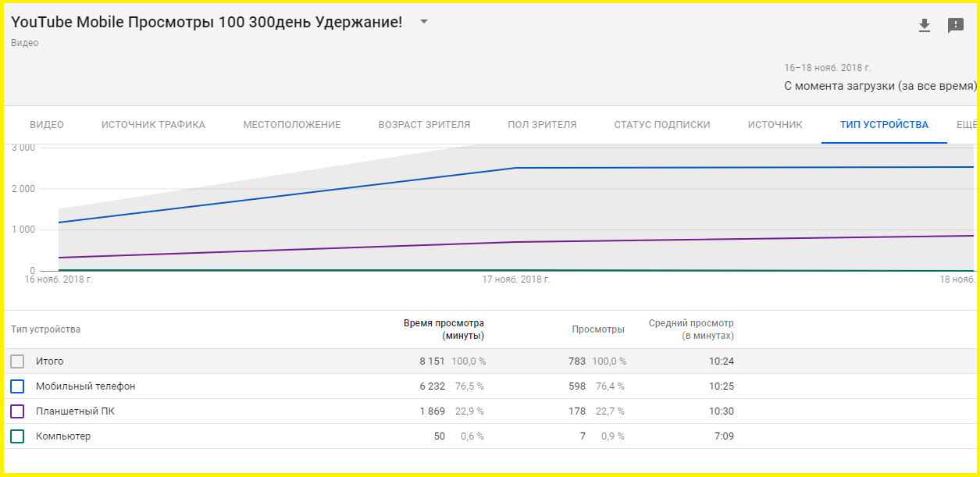Click the 16–18 нояб. 2018 г. date text

pyautogui.click(x=827, y=68)
